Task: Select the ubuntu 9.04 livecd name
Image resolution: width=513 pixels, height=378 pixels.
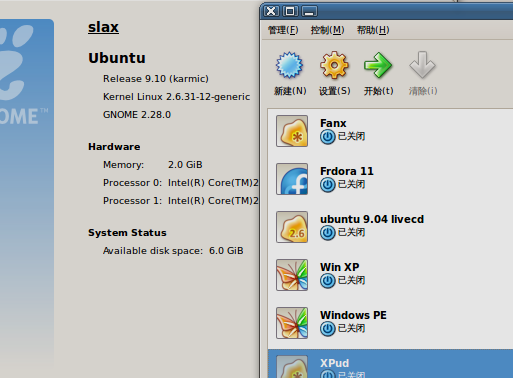Action: pos(372,219)
